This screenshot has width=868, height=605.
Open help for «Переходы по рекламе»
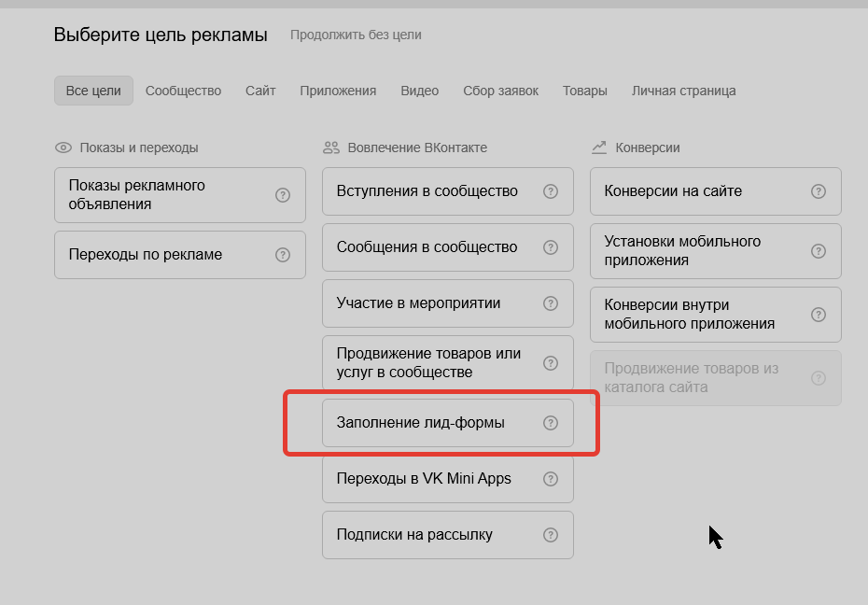tap(283, 254)
